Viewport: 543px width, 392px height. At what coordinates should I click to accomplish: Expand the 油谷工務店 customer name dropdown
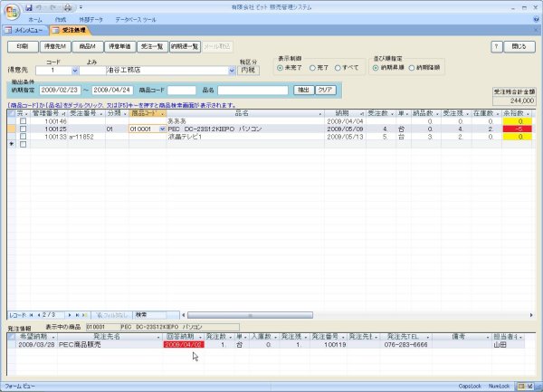(231, 70)
